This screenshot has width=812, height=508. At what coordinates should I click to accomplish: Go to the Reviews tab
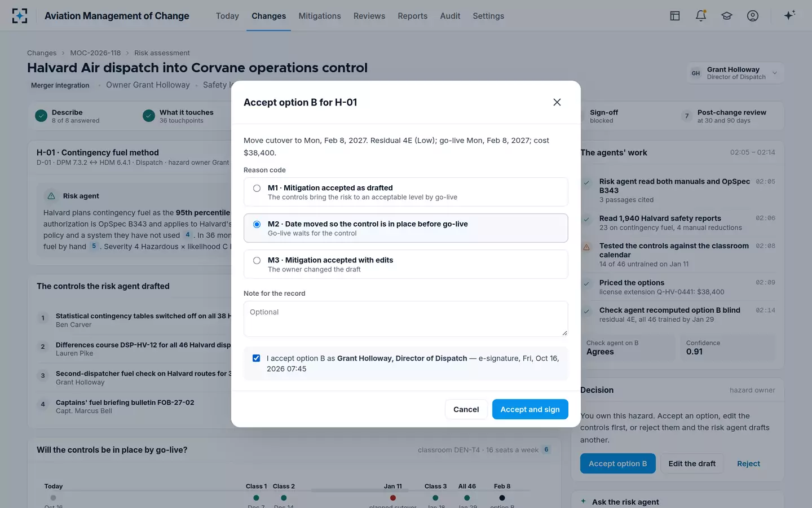click(369, 16)
